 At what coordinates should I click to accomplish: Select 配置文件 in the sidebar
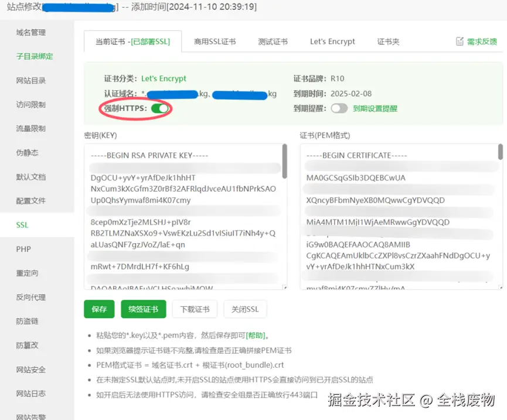pos(31,201)
